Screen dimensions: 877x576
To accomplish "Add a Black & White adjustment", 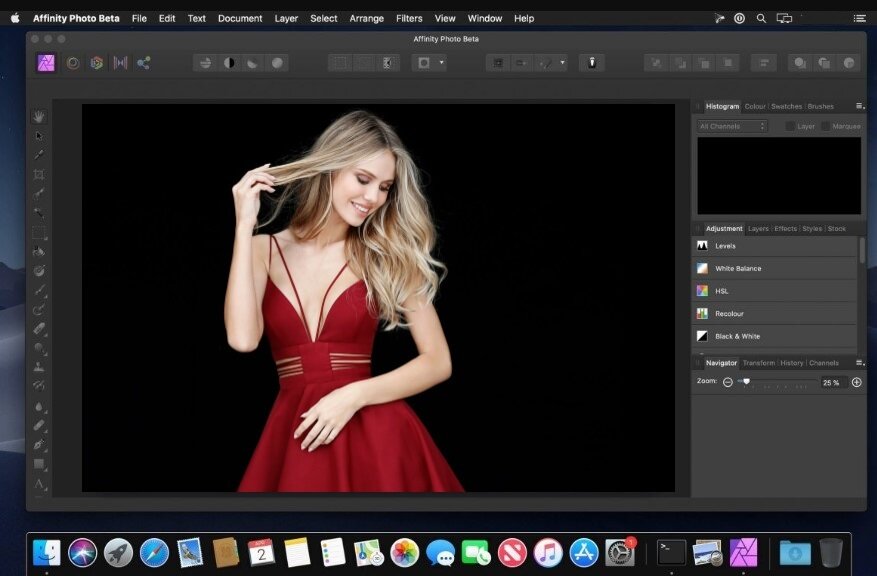I will pos(737,336).
